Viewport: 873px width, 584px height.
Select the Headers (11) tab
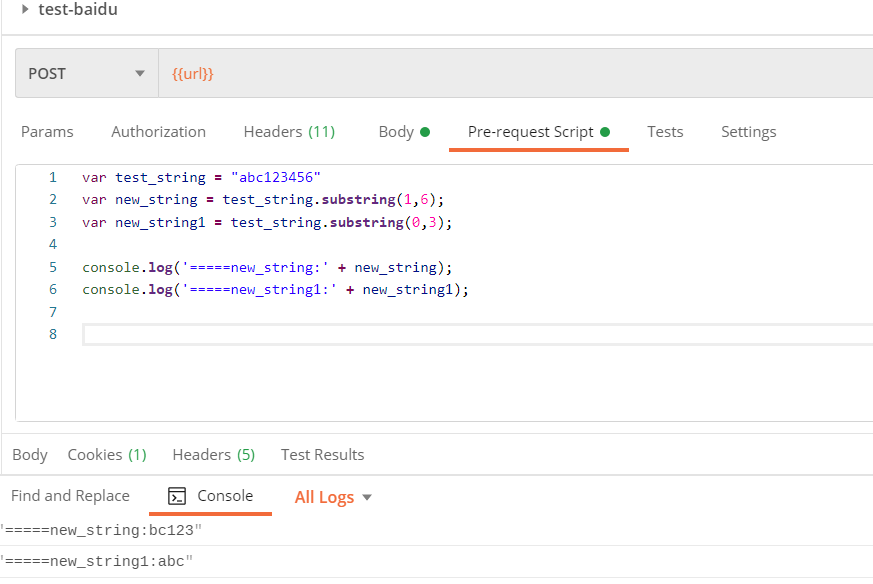290,132
